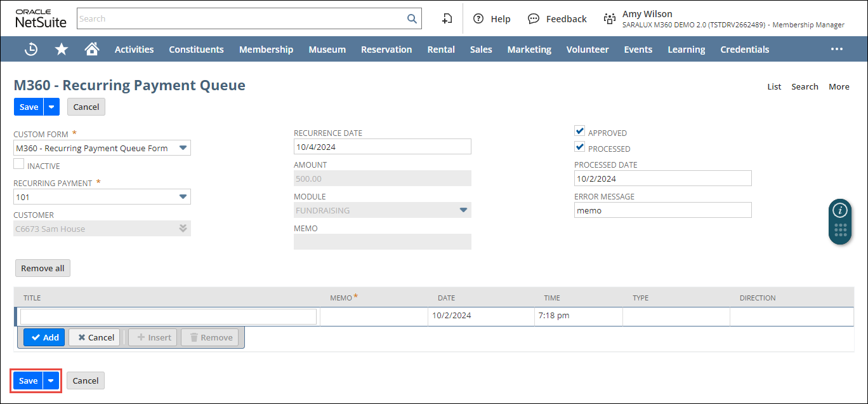Check the Inactive checkbox
This screenshot has width=868, height=404.
(x=19, y=165)
